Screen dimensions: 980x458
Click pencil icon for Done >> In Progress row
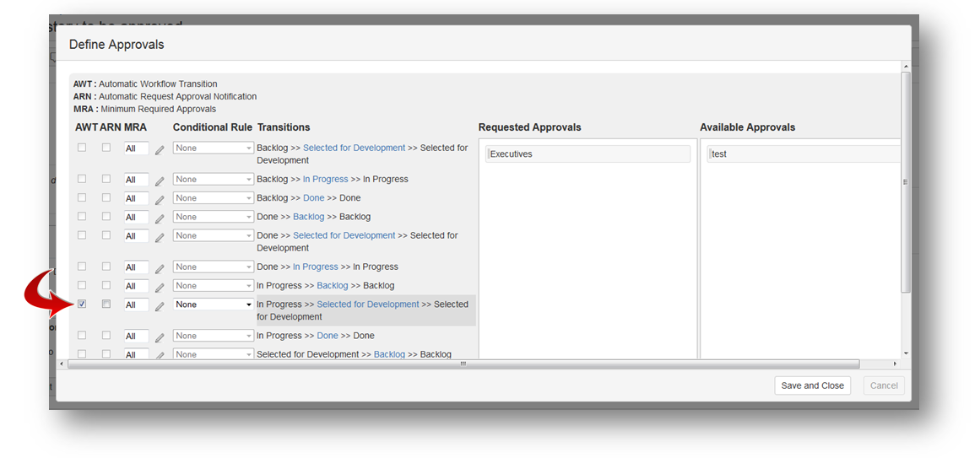(160, 268)
